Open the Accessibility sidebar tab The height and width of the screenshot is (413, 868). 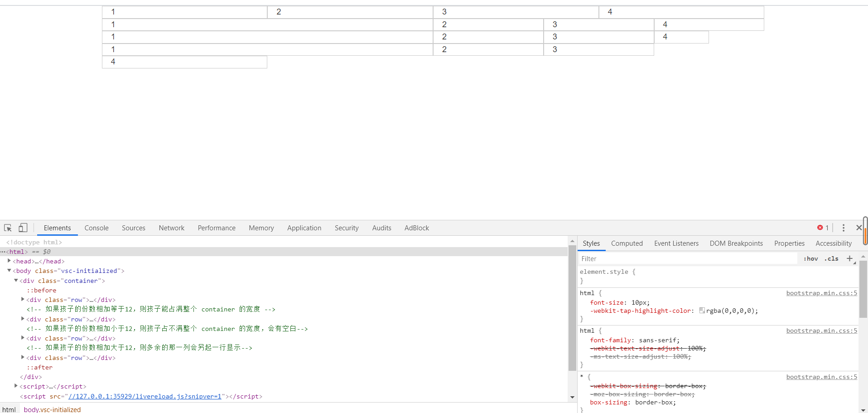click(x=834, y=243)
